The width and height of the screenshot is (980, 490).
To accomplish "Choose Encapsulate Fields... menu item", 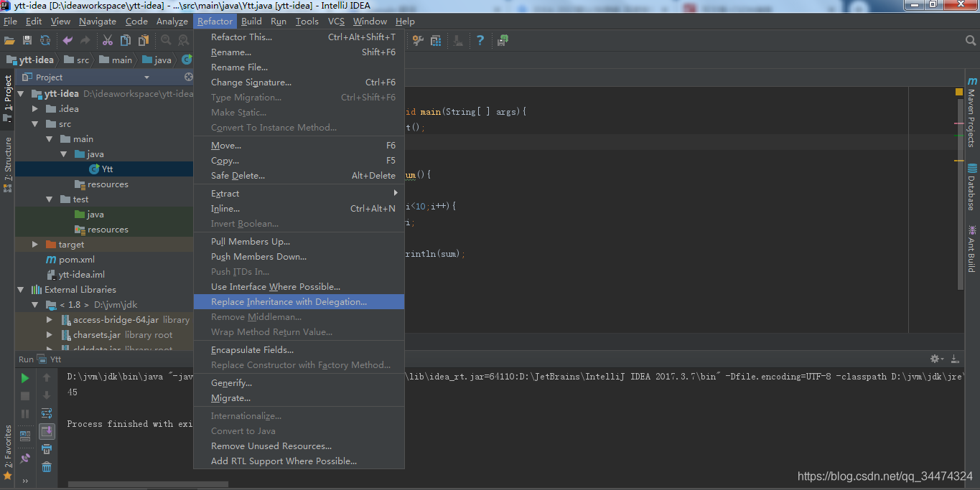I will [x=299, y=350].
